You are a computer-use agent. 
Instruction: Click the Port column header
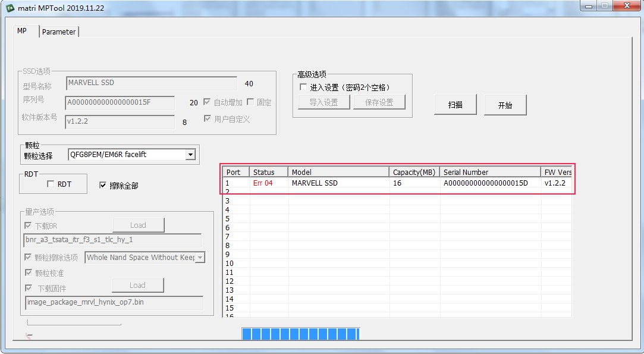point(236,172)
